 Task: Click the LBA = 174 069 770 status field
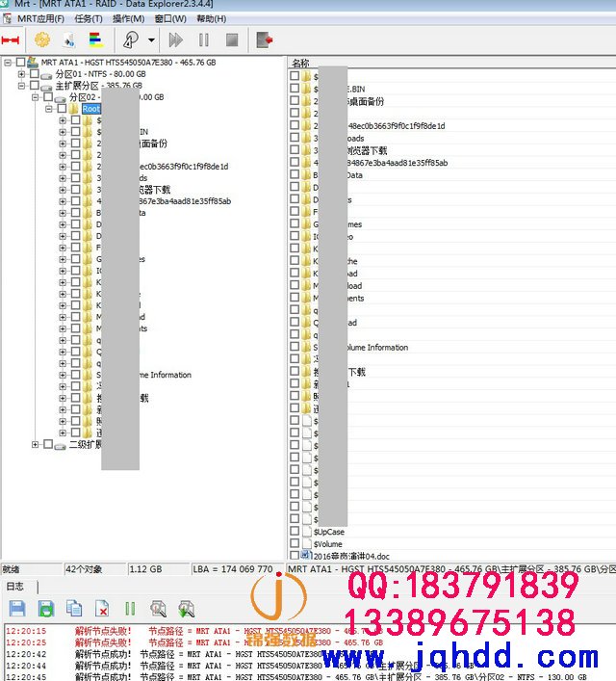coord(237,569)
